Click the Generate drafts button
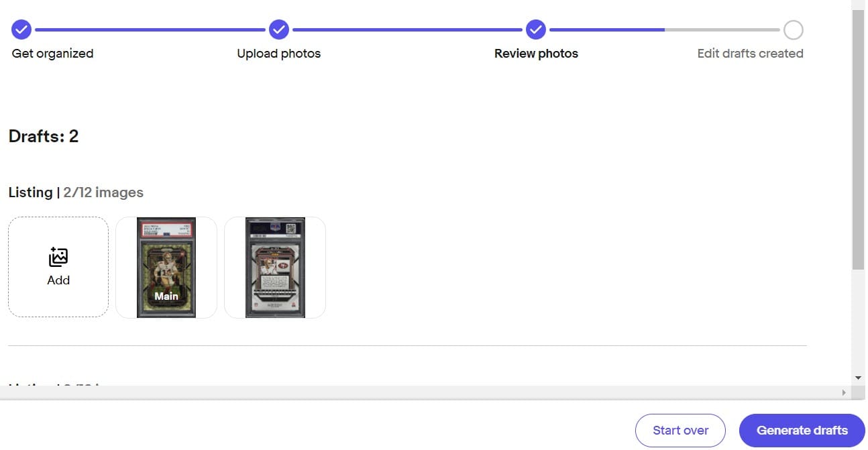The width and height of the screenshot is (868, 450). tap(802, 431)
